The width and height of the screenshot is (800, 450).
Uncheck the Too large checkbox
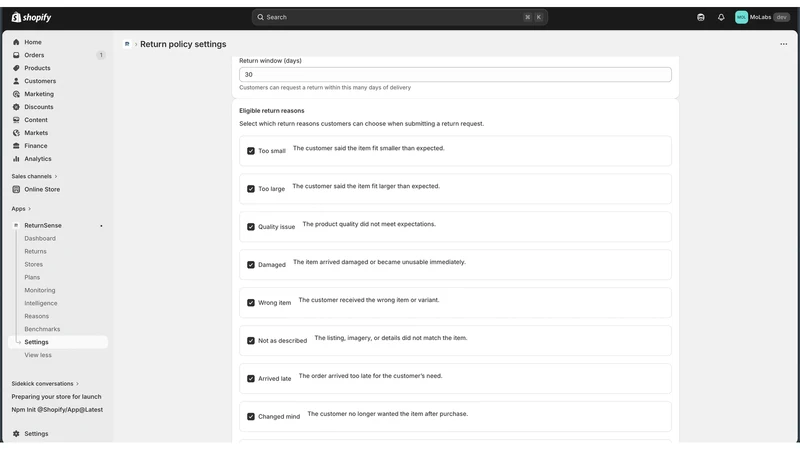[251, 189]
